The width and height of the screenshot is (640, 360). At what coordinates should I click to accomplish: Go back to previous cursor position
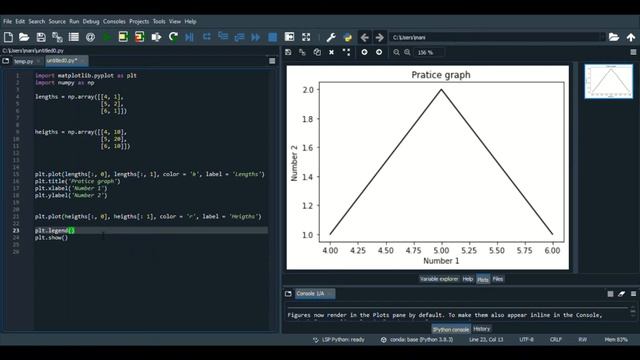coord(364,37)
